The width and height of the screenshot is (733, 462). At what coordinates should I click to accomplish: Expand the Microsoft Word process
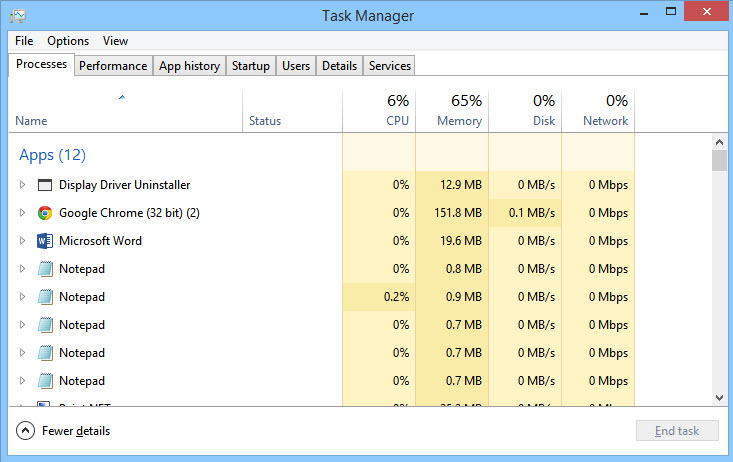click(22, 241)
